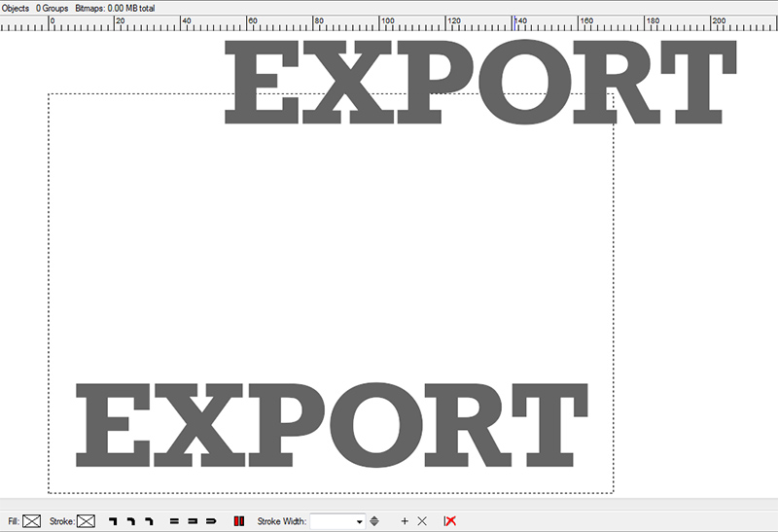778x532 pixels.
Task: Select the round line cap icon
Action: click(211, 521)
